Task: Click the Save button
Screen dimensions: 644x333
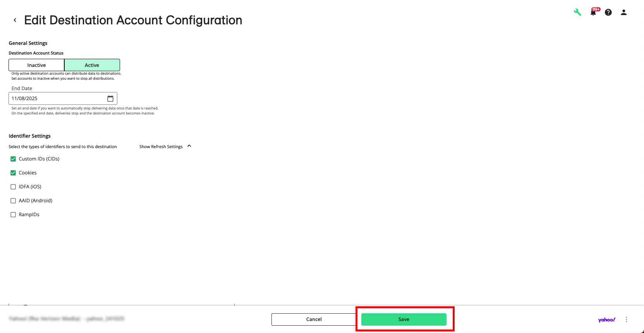Action: (404, 319)
